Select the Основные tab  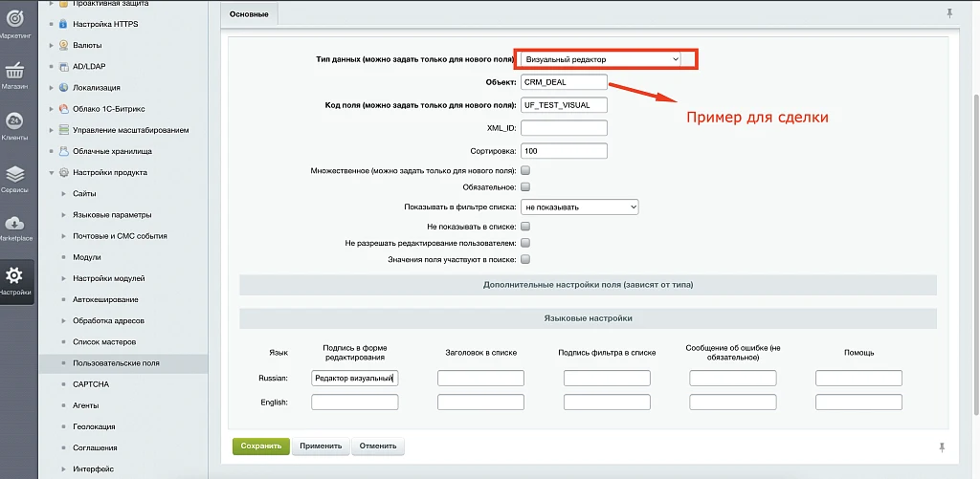pos(249,14)
